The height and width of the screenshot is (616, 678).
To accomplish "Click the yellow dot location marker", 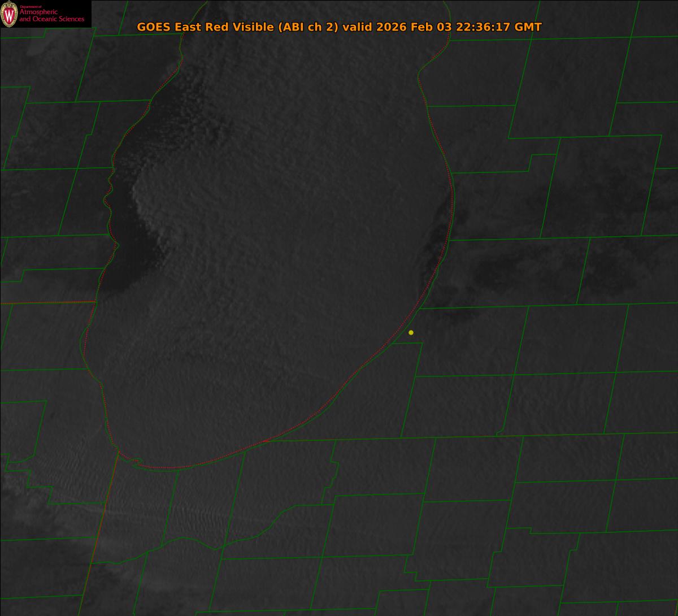I will point(411,332).
